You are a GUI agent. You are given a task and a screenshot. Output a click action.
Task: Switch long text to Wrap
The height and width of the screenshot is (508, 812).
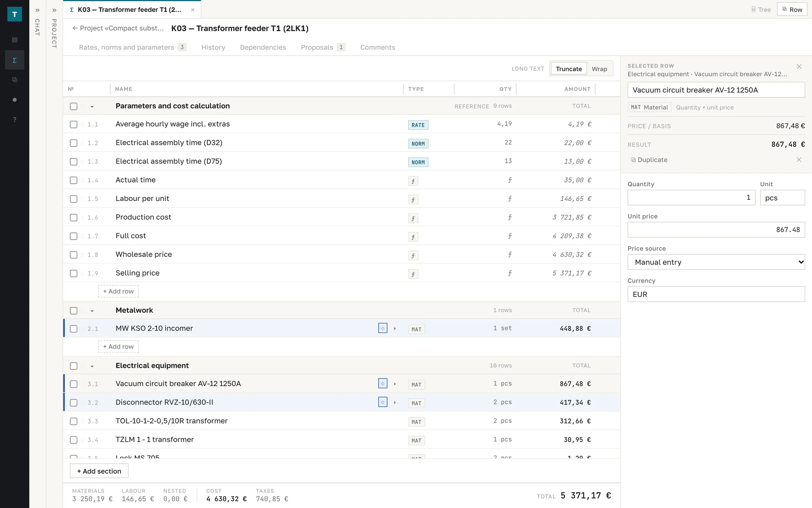[599, 69]
